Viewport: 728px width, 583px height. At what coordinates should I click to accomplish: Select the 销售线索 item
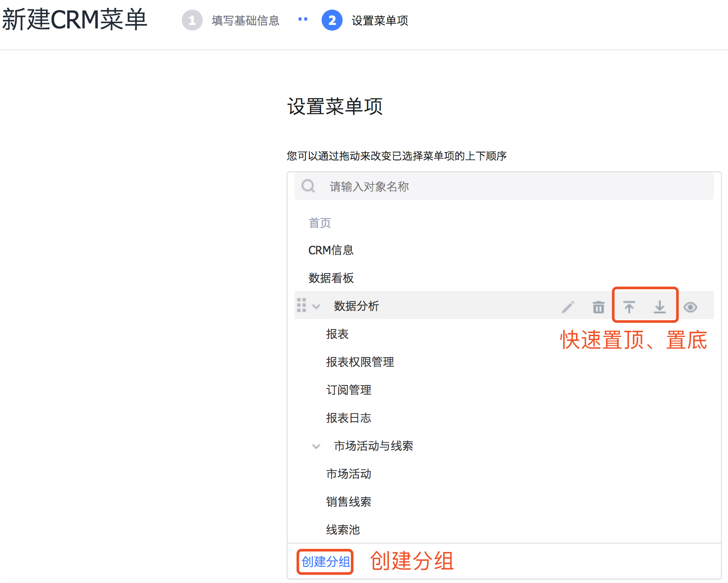point(349,502)
